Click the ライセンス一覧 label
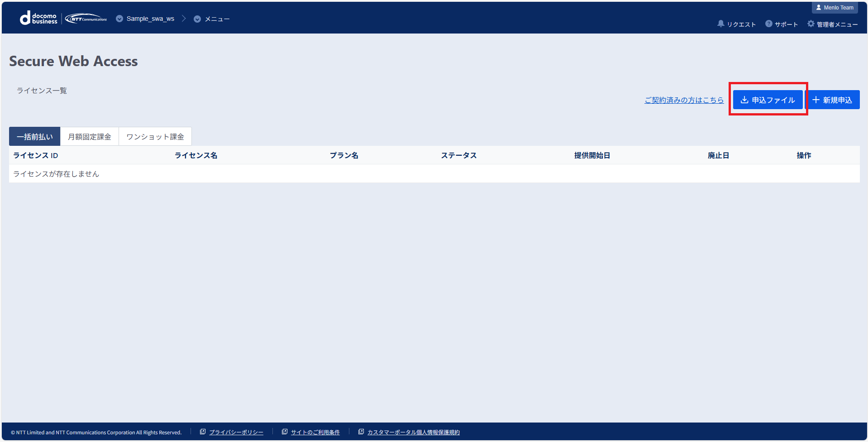The width and height of the screenshot is (868, 442). pyautogui.click(x=42, y=91)
